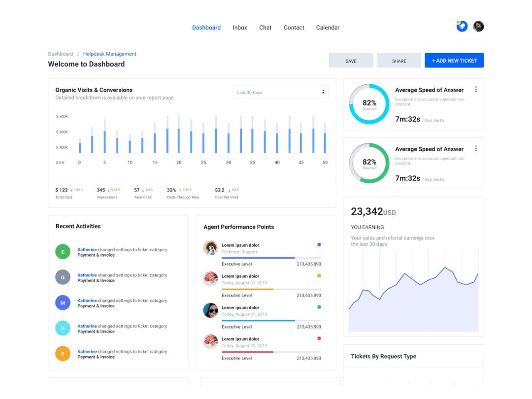
Task: Click the orange agent progress bar
Action: (271, 289)
